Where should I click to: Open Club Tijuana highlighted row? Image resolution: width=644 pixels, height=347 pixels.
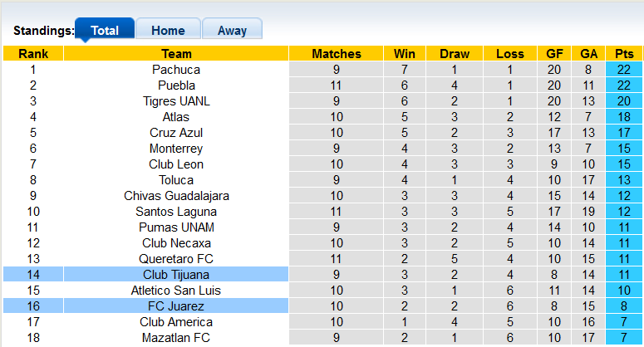click(176, 275)
